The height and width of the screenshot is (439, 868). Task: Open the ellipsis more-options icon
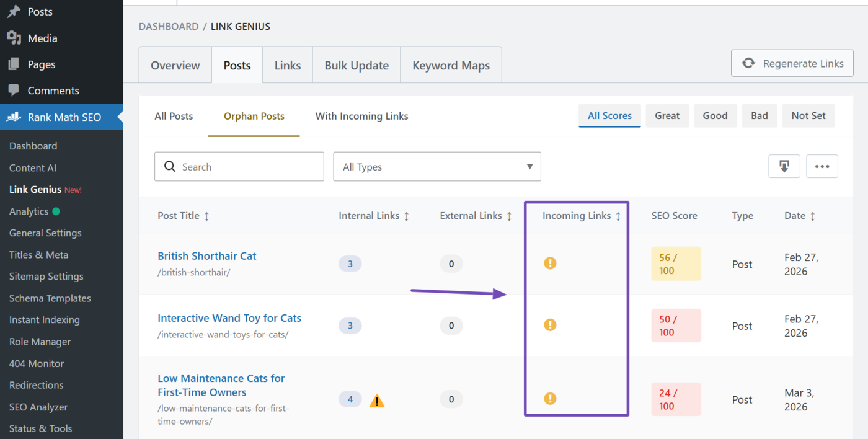(822, 166)
